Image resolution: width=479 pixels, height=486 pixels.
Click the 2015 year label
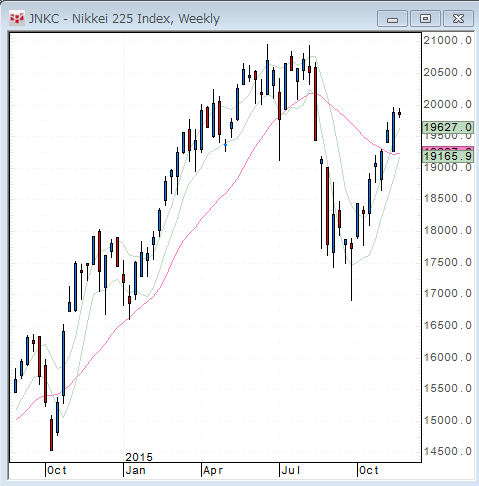(x=139, y=457)
